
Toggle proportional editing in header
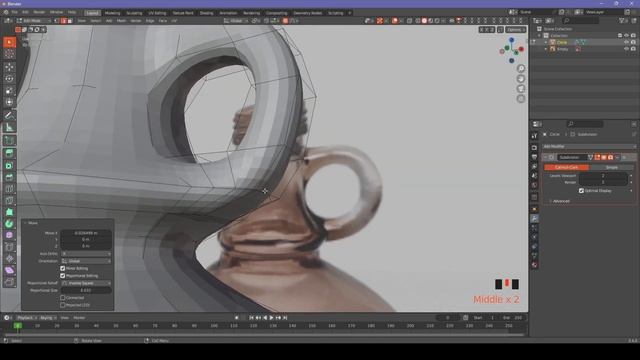(285, 20)
